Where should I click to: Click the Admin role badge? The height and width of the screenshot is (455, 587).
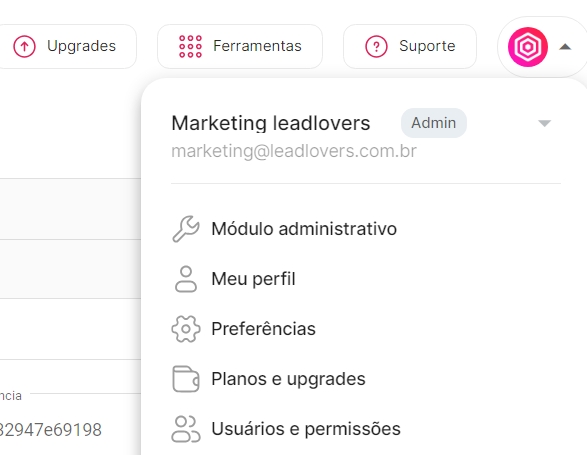pyautogui.click(x=434, y=123)
